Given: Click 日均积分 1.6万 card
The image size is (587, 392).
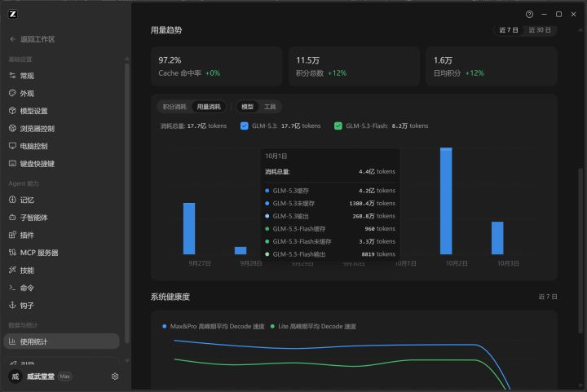Looking at the screenshot, I should click(492, 66).
